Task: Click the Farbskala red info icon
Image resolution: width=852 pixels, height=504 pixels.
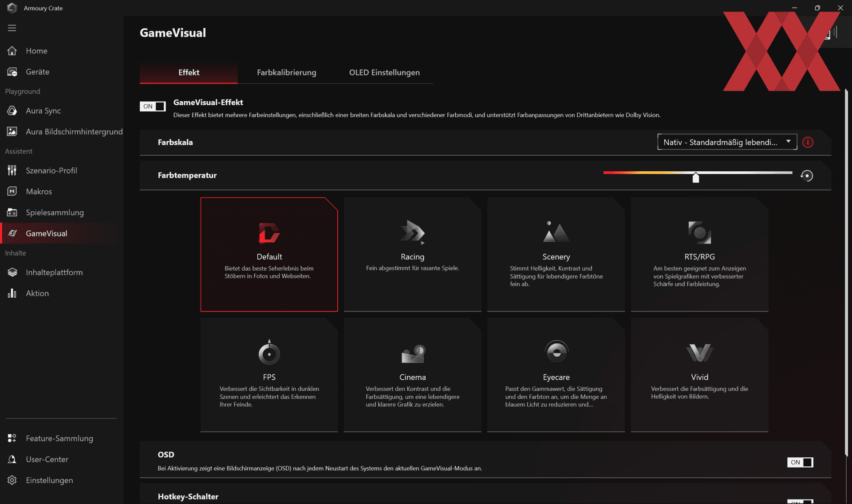Action: [808, 142]
